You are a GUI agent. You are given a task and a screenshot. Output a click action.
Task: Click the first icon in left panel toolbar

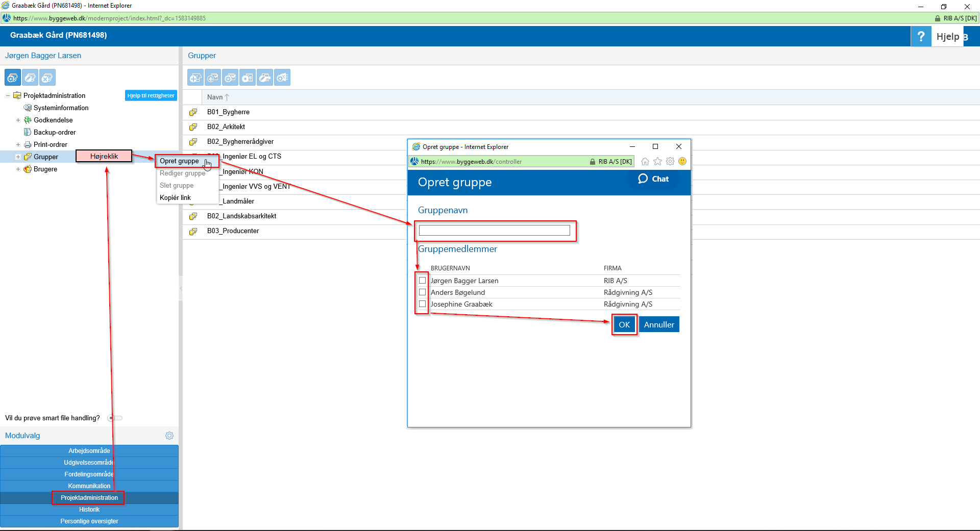coord(13,78)
